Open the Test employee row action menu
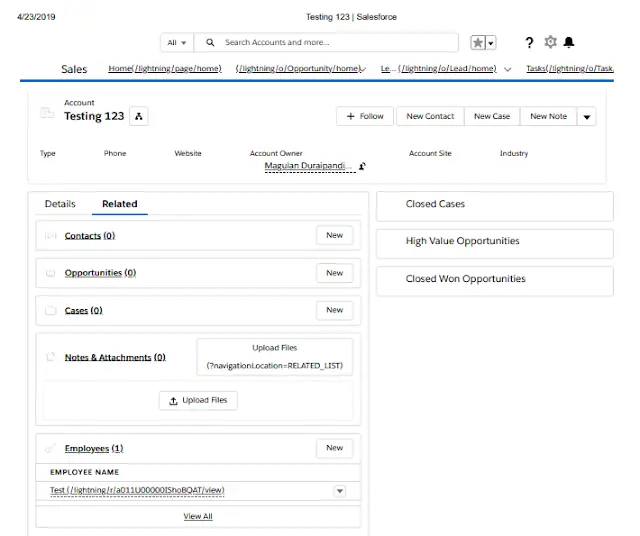The image size is (640, 536). 340,491
